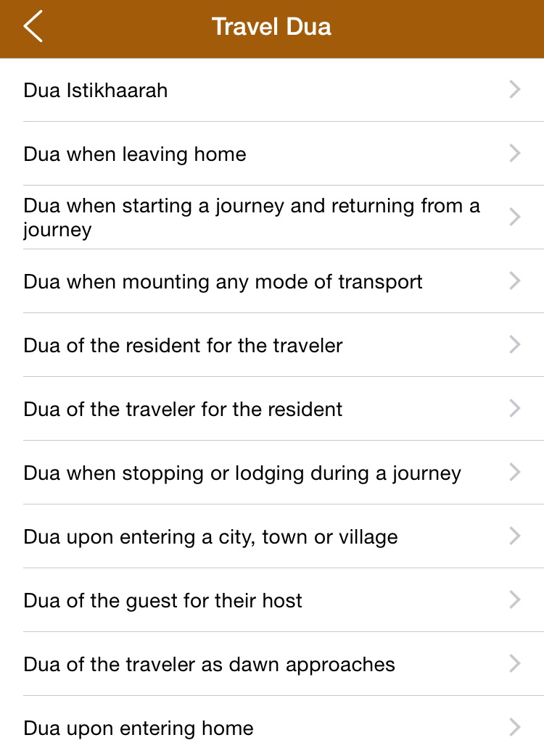The image size is (544, 756).
Task: Select Dua of the traveler for the resident
Action: coord(183,410)
